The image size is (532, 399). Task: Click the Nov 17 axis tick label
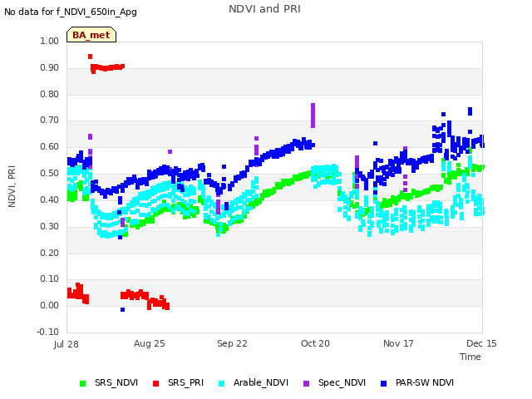point(398,343)
